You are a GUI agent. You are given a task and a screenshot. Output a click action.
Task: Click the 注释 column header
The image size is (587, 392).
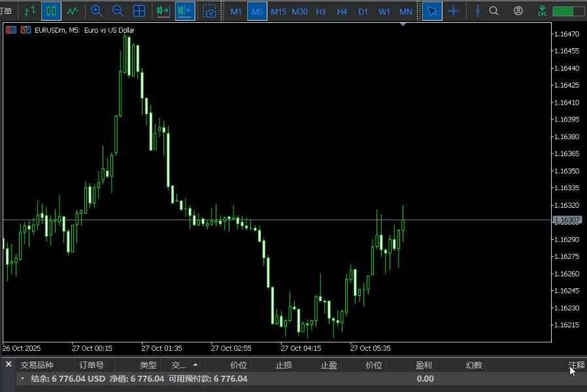[576, 365]
